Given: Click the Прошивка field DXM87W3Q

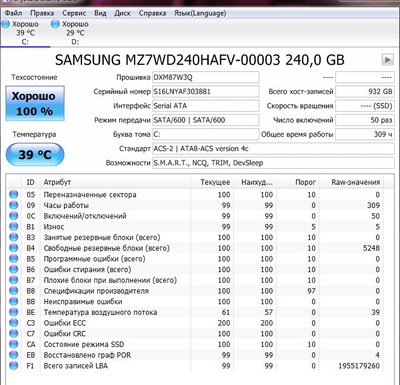Looking at the screenshot, I should (x=206, y=77).
